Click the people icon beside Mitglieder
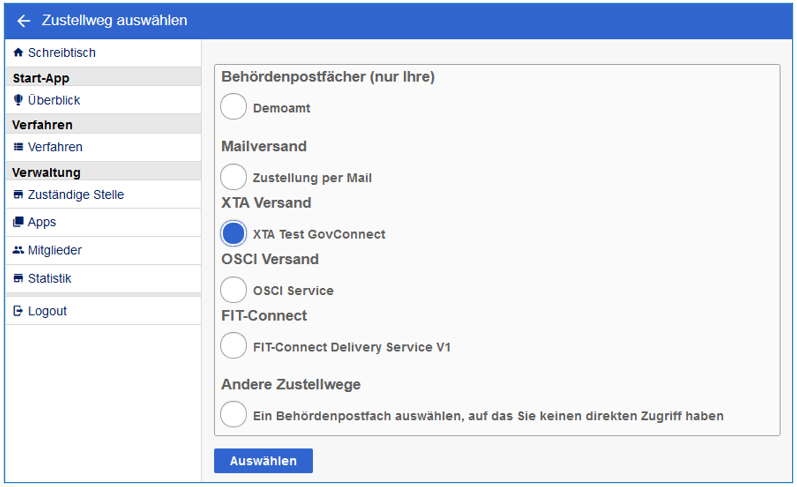Screen dimensions: 797x487 point(18,250)
